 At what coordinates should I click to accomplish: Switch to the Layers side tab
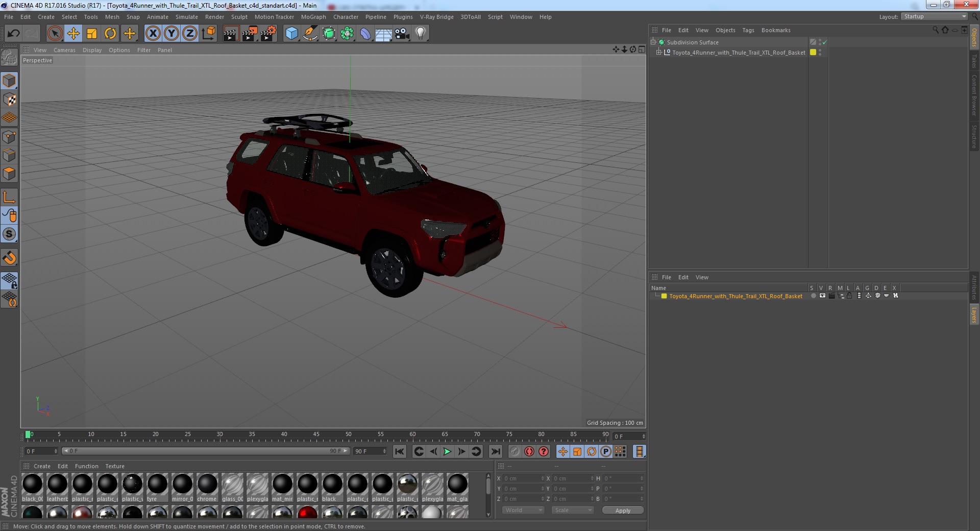pyautogui.click(x=974, y=315)
